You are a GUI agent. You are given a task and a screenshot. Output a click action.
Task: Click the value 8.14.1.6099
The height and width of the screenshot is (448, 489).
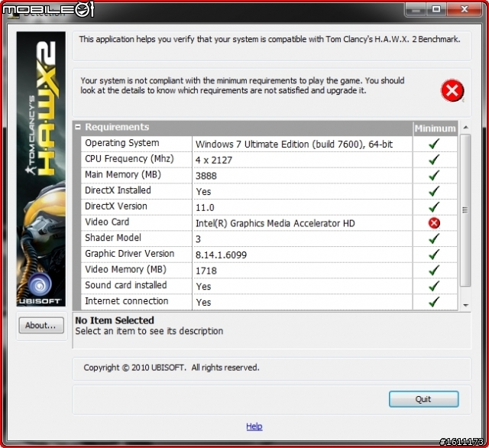click(221, 255)
